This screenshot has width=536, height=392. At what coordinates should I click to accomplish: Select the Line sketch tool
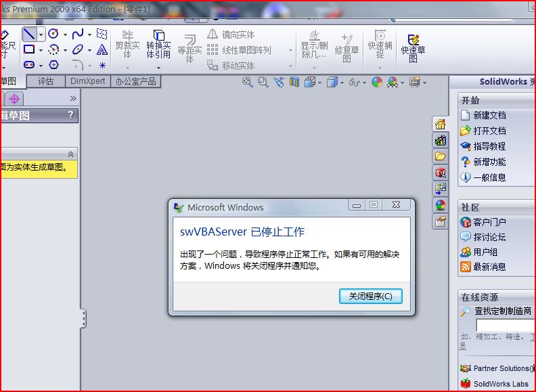[29, 34]
